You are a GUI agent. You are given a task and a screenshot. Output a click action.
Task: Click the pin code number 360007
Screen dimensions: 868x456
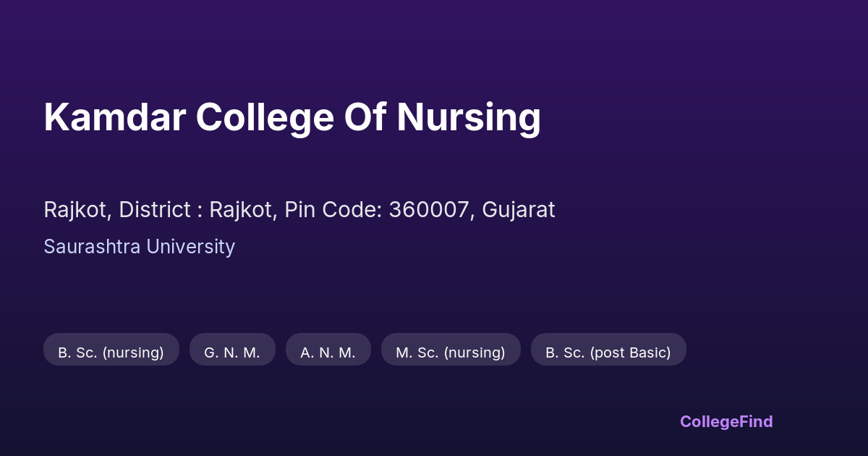428,210
